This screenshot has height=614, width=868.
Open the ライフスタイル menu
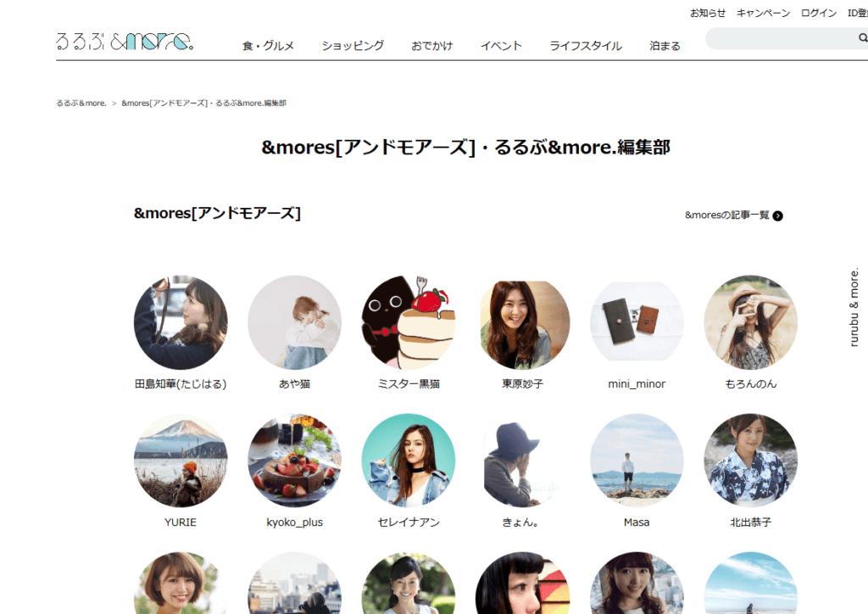pos(586,46)
